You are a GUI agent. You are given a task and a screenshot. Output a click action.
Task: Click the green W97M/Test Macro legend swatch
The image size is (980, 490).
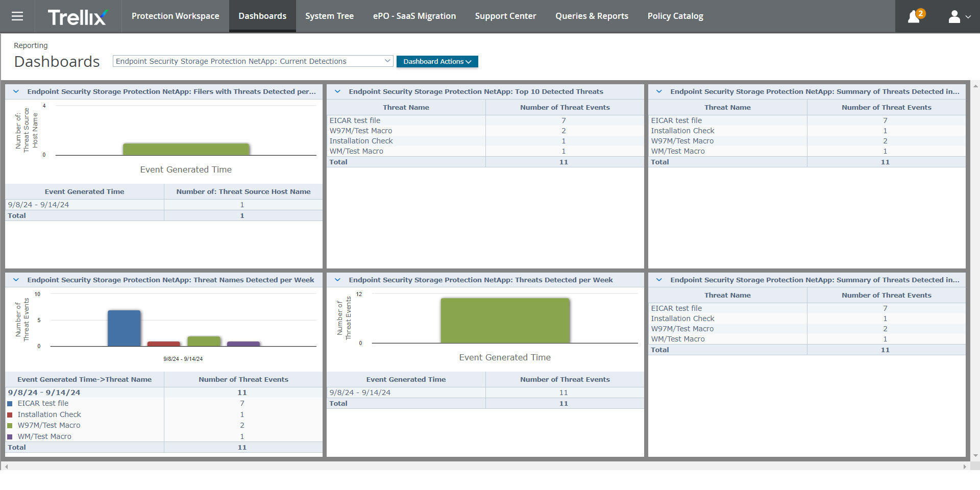[10, 426]
